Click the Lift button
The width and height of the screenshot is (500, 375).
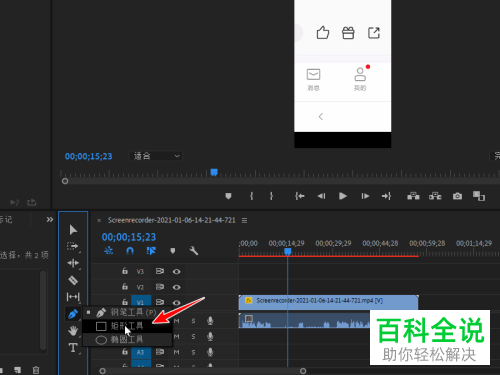click(x=413, y=196)
